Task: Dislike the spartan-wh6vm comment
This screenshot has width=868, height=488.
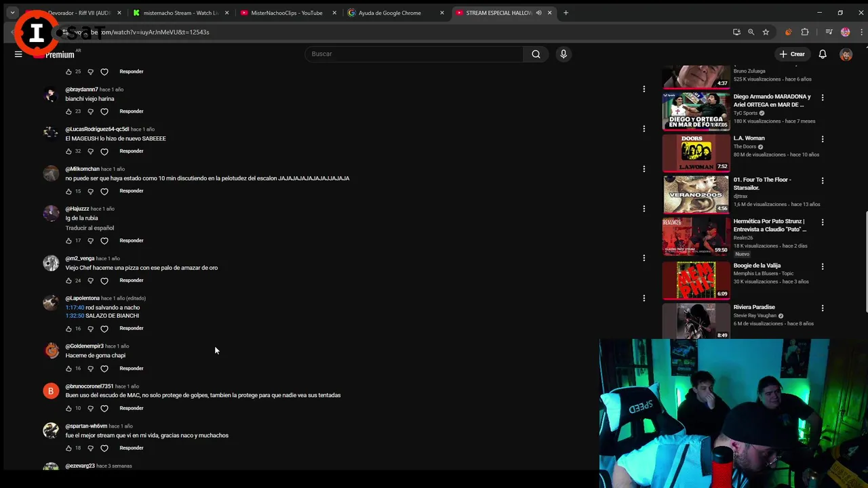Action: click(x=90, y=448)
